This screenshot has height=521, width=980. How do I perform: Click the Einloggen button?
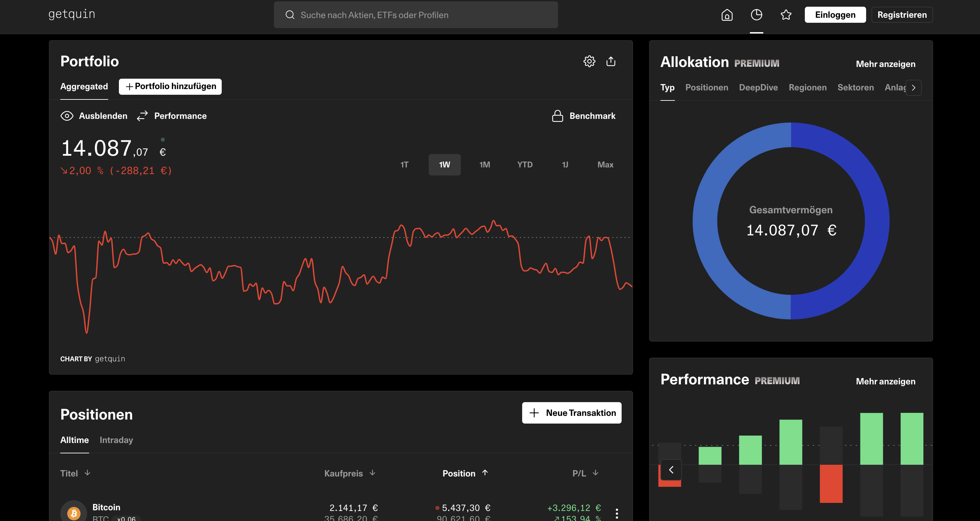(x=835, y=15)
